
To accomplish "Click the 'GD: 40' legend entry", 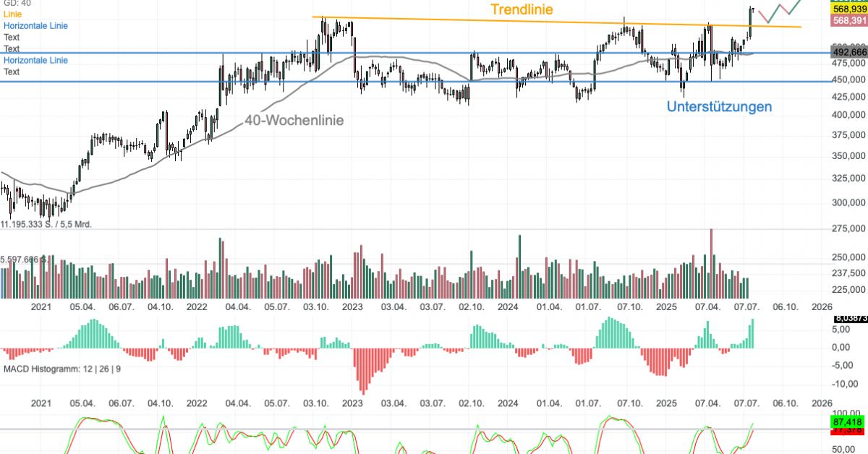I will coord(17,3).
